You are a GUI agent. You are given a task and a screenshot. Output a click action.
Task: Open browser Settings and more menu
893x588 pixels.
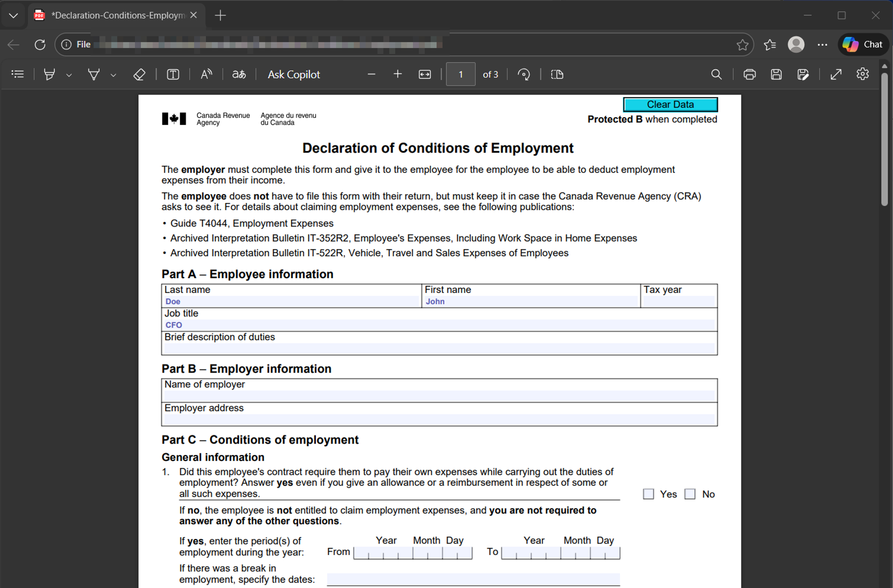(x=823, y=45)
